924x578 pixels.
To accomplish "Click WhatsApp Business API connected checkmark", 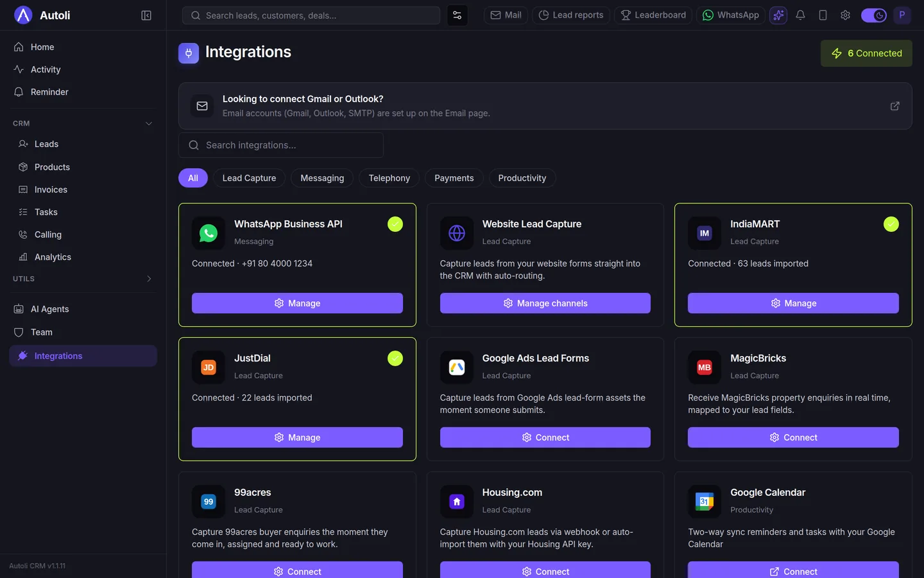I will pos(395,224).
